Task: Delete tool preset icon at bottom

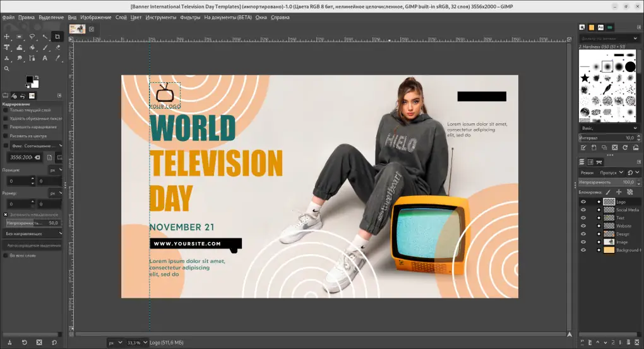Action: click(39, 343)
